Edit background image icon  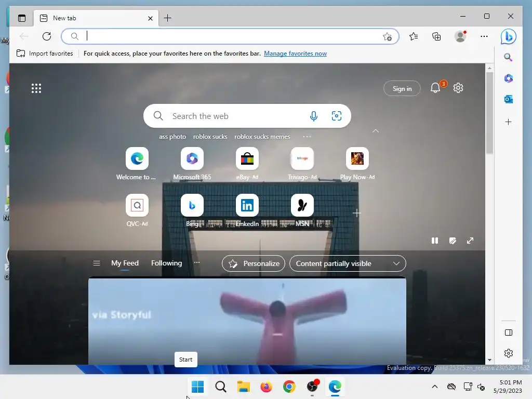(x=453, y=241)
